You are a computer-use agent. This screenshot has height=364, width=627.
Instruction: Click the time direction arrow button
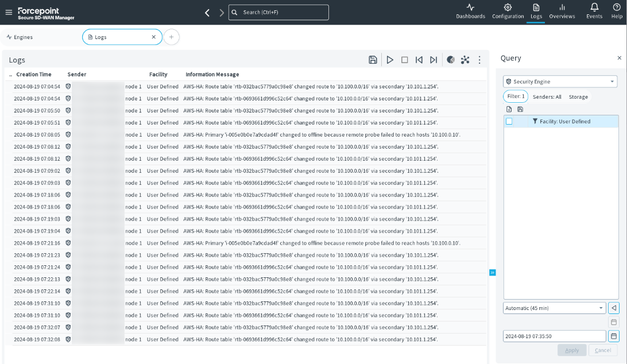point(614,308)
